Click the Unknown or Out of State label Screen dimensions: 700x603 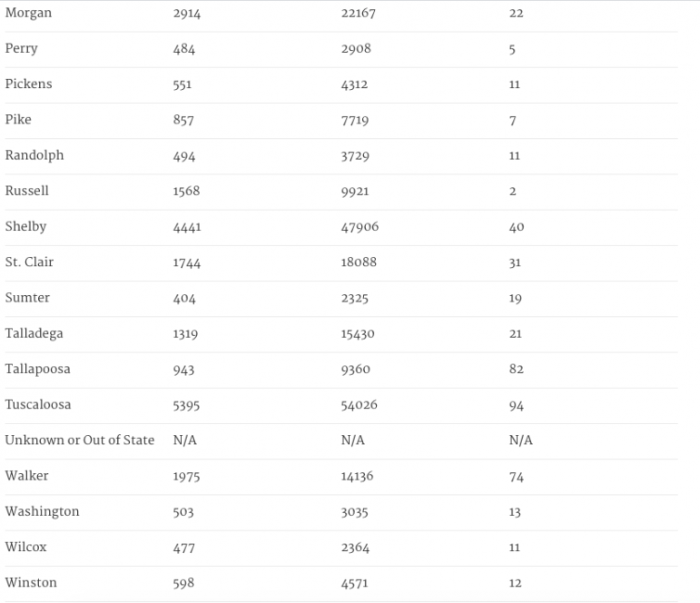80,440
